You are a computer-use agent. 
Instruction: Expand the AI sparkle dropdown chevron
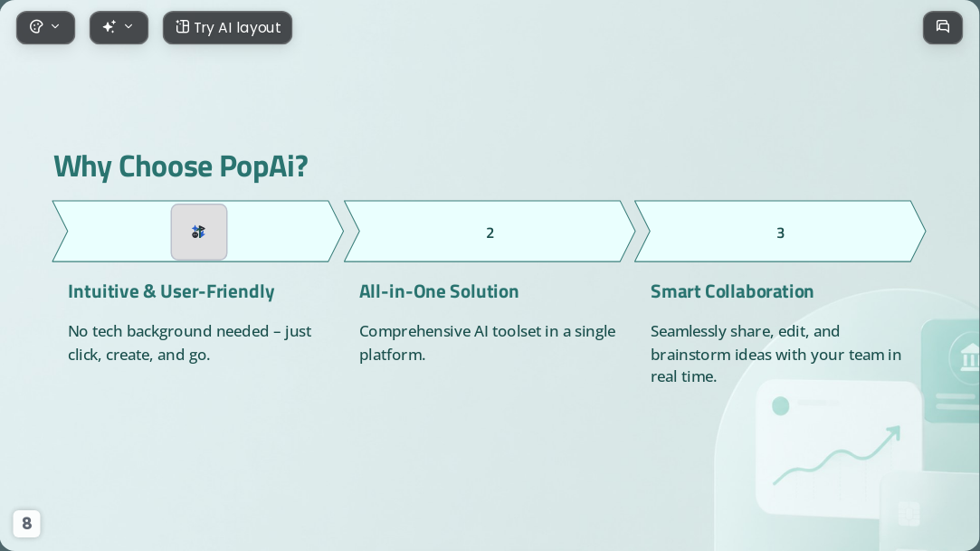[x=128, y=26]
